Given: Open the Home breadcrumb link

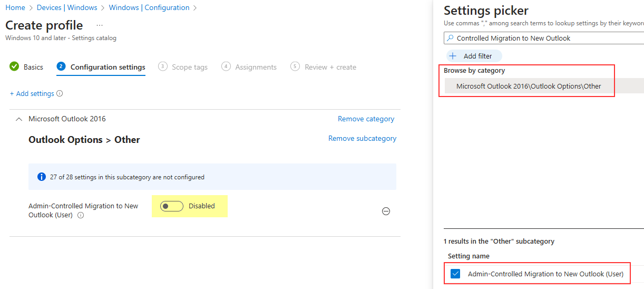Looking at the screenshot, I should click(x=15, y=7).
